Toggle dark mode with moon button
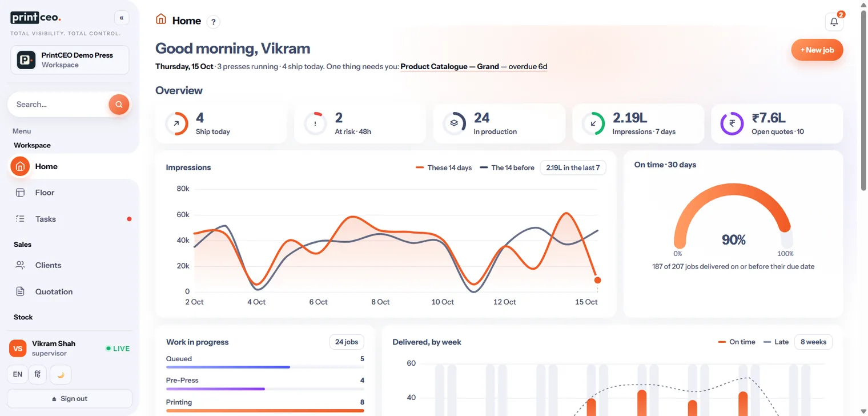The image size is (868, 416). coord(61,374)
